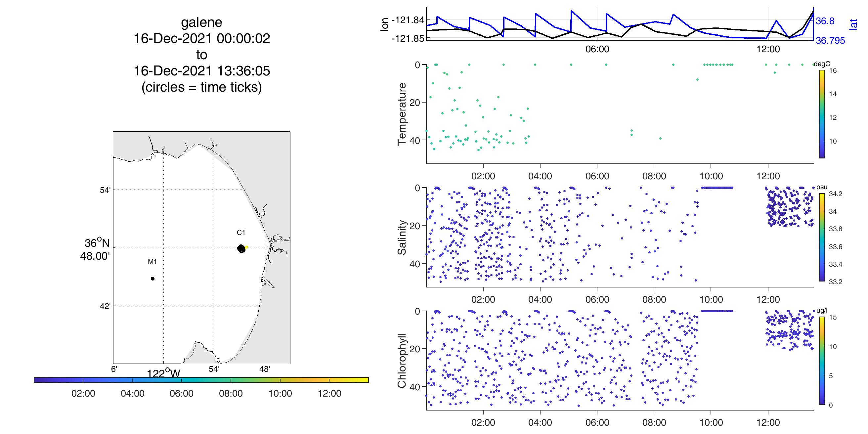Image resolution: width=868 pixels, height=434 pixels.
Task: Click the 'psu' units label
Action: 821,187
